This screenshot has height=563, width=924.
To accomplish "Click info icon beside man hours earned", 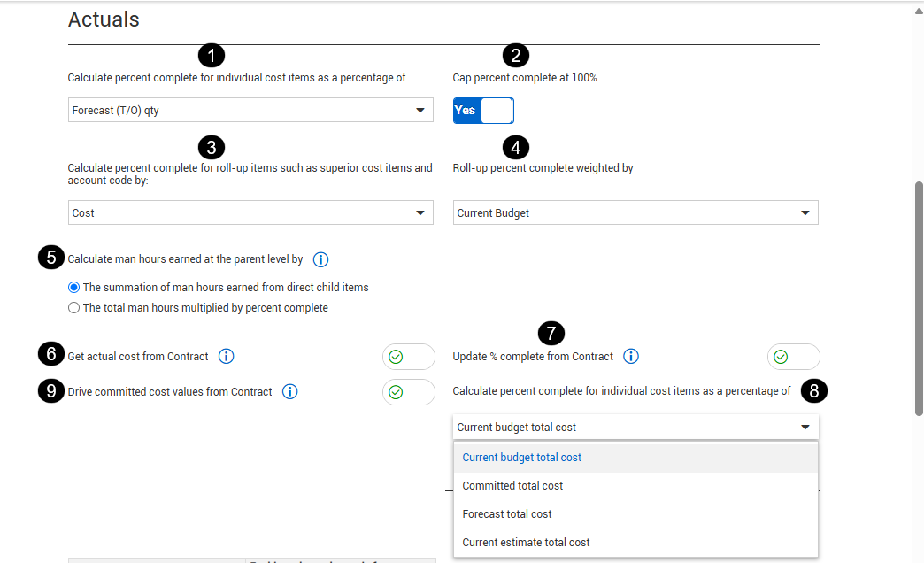I will point(321,259).
